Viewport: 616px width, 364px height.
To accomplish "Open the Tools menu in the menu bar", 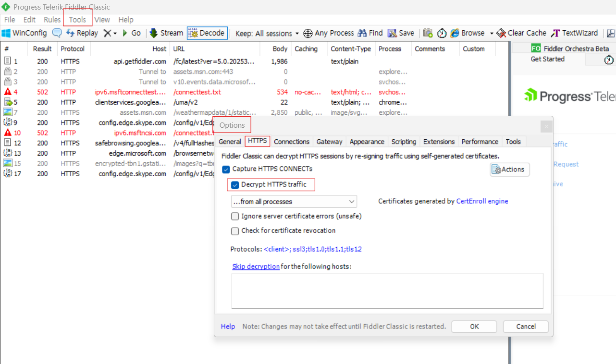I will tap(77, 20).
